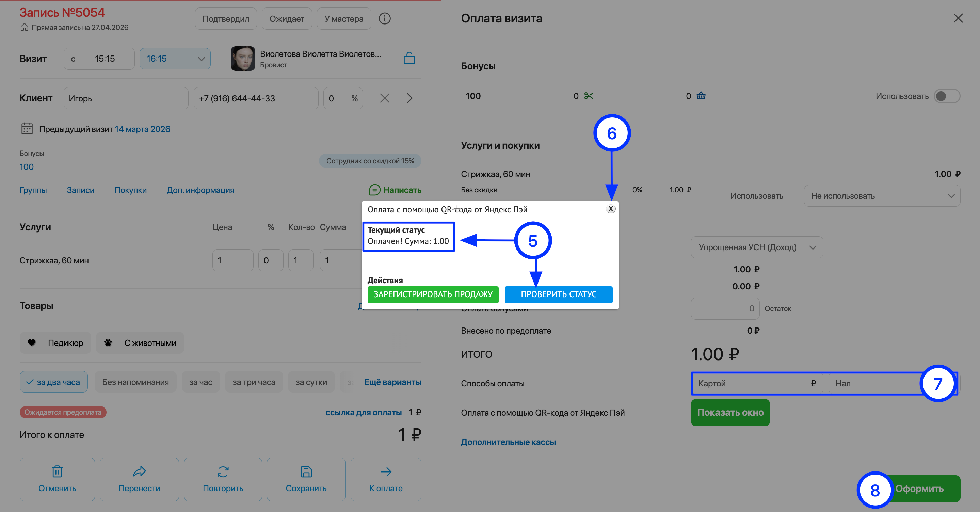Close the Яндекс Пэй QR popup
This screenshot has width=980, height=512.
(x=610, y=209)
